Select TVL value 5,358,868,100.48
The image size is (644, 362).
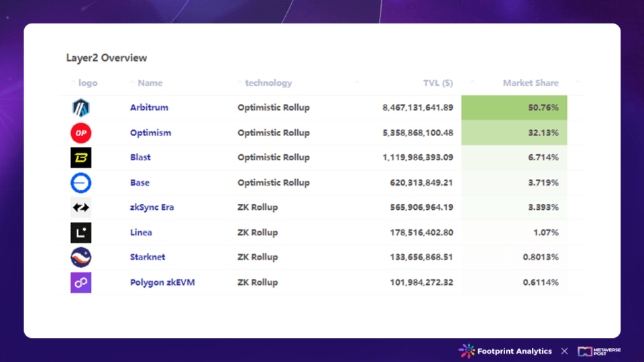pos(418,133)
